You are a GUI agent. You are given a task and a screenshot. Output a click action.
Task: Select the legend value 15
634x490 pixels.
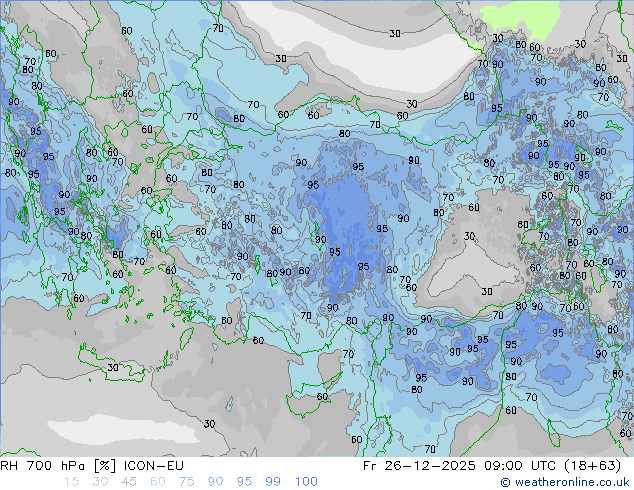point(71,482)
